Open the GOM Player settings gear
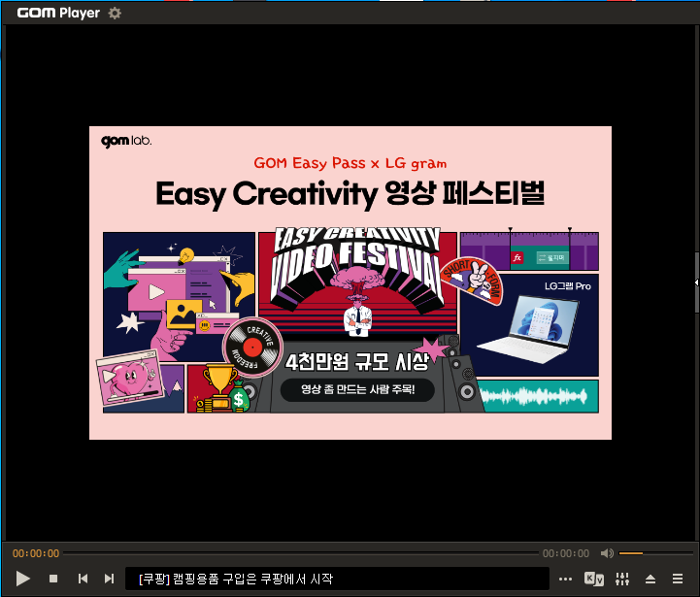 pos(115,13)
